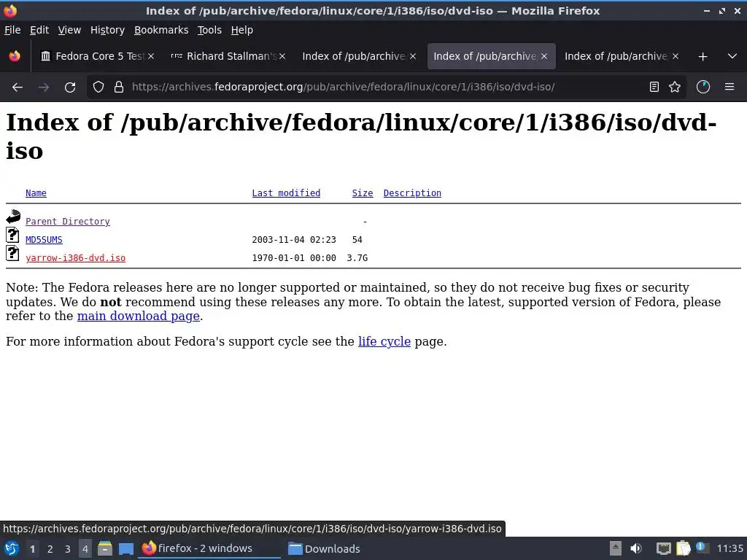This screenshot has width=747, height=560.
Task: Open the update notification tray icon
Action: coord(701,548)
